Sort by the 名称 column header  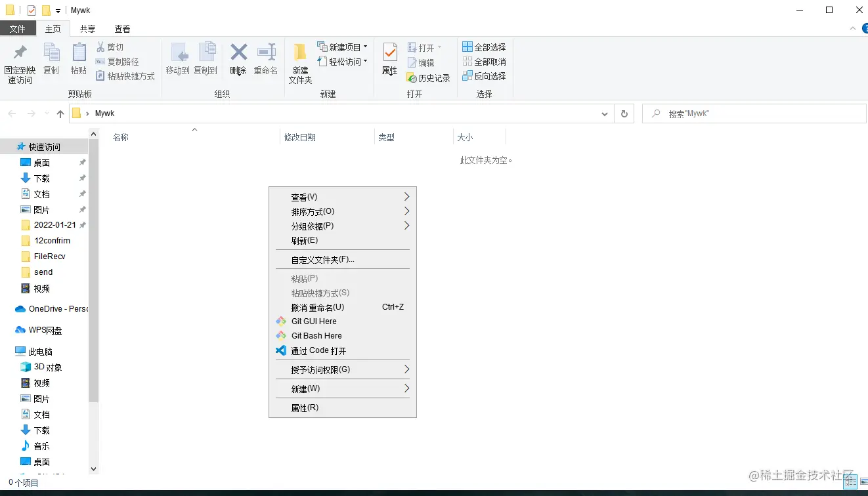click(x=121, y=137)
